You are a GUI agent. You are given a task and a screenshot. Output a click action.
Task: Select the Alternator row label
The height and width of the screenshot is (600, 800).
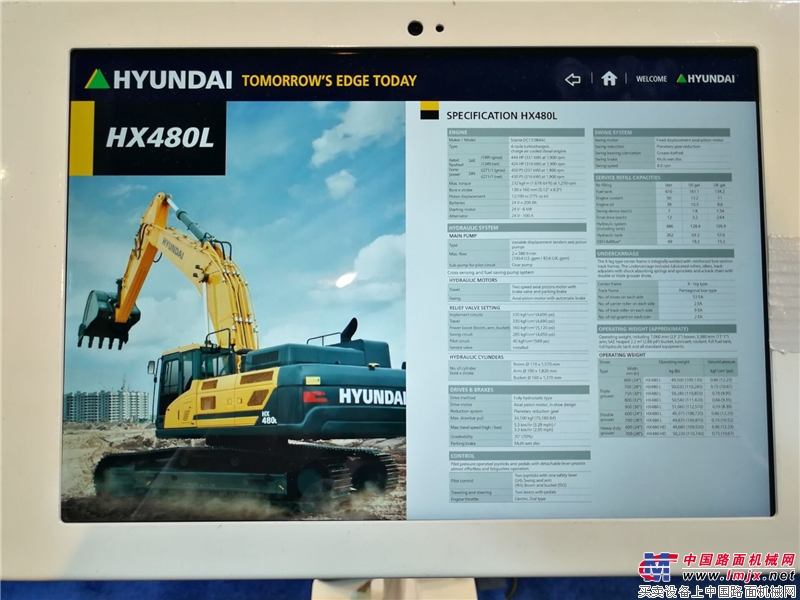[458, 216]
